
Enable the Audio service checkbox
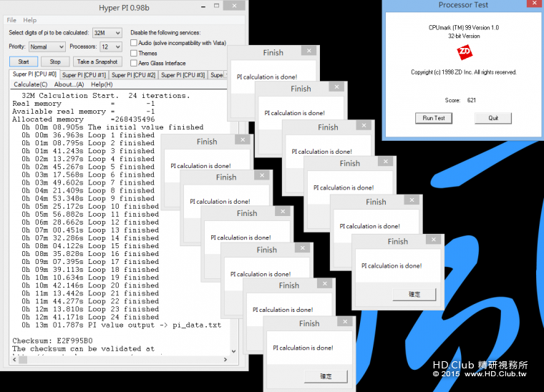pos(134,43)
